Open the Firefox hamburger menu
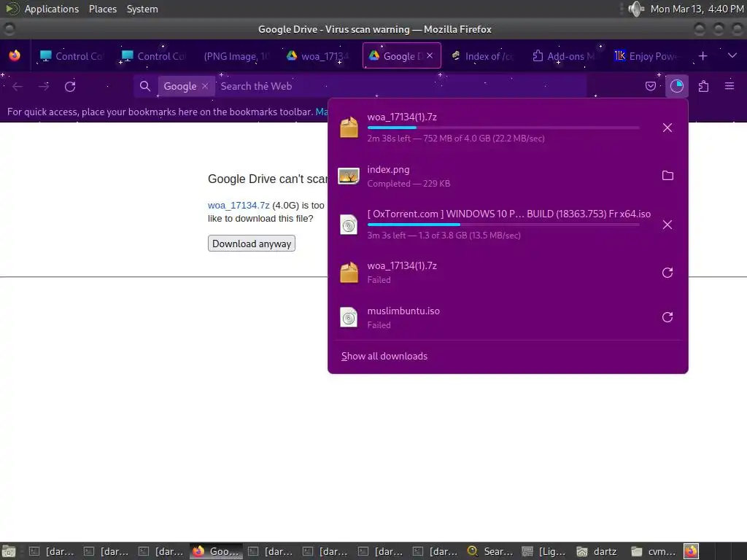 [729, 86]
